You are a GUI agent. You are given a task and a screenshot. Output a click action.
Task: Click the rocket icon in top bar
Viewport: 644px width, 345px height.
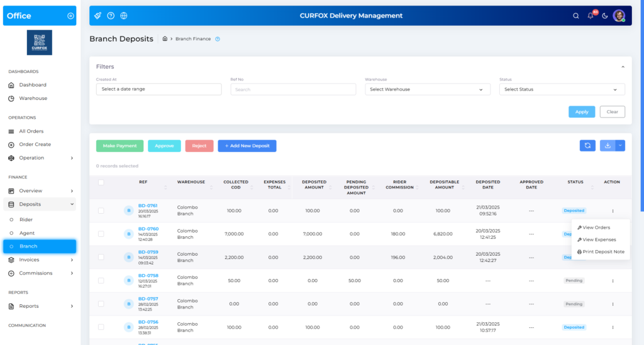[97, 16]
